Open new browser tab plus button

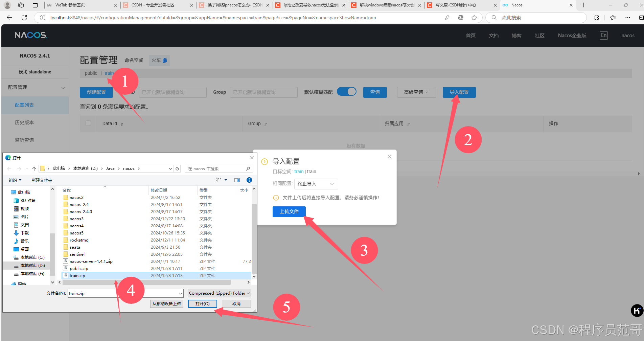[x=583, y=5]
